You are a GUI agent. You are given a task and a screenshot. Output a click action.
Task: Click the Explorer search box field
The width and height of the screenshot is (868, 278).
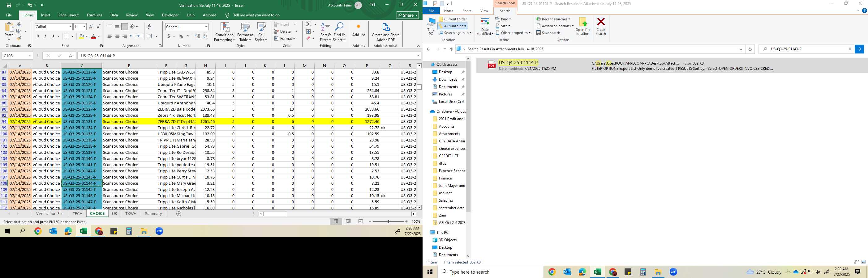tap(806, 49)
